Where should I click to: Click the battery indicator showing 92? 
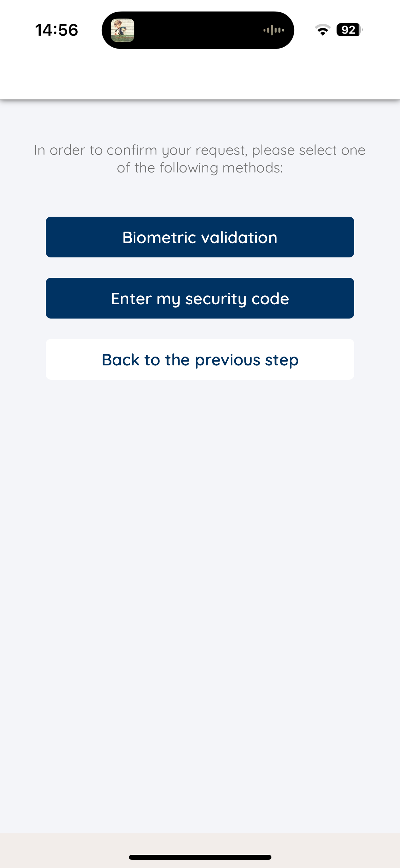[x=349, y=30]
